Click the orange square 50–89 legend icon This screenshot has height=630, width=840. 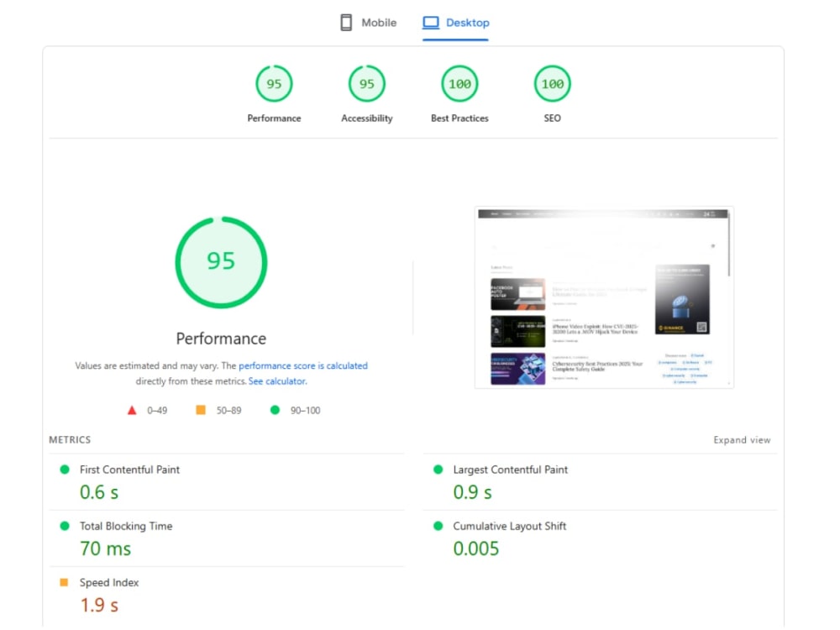[x=201, y=410]
